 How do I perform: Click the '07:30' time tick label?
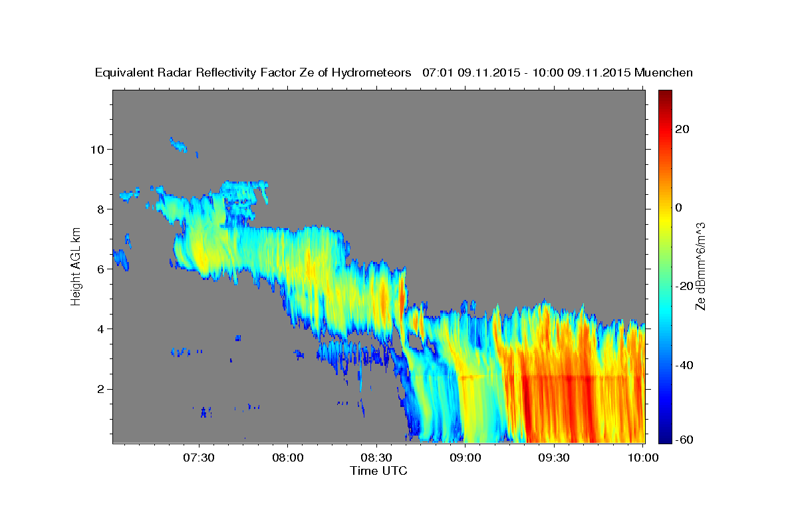[199, 458]
